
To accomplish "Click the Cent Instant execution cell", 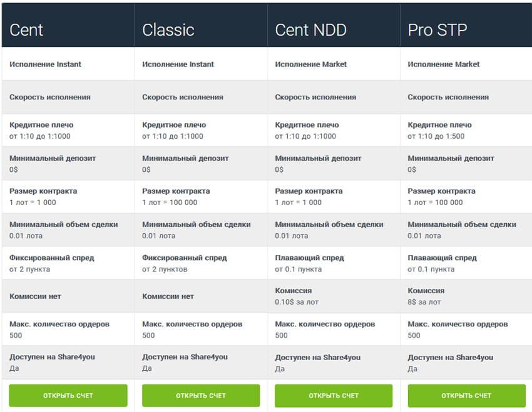I will 68,64.
